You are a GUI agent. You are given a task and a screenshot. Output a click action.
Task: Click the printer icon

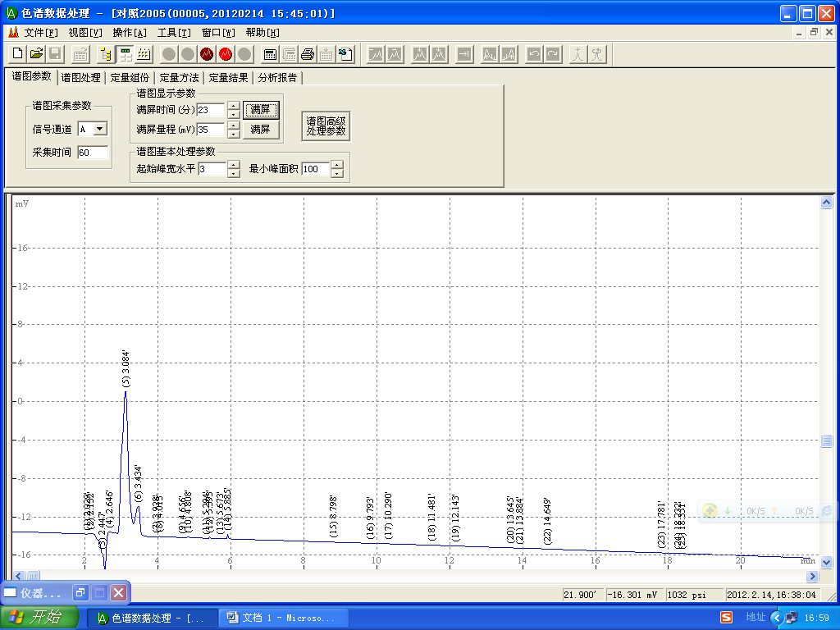(308, 54)
